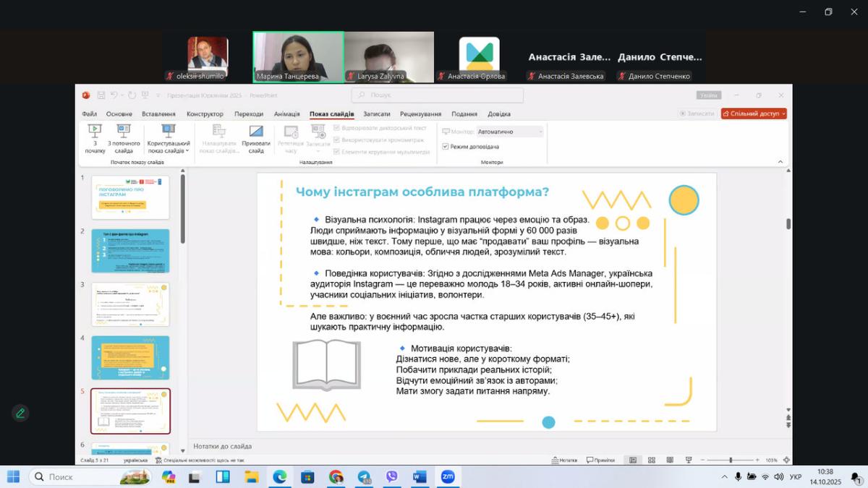
Task: Click the zoom out minus button
Action: 702,460
